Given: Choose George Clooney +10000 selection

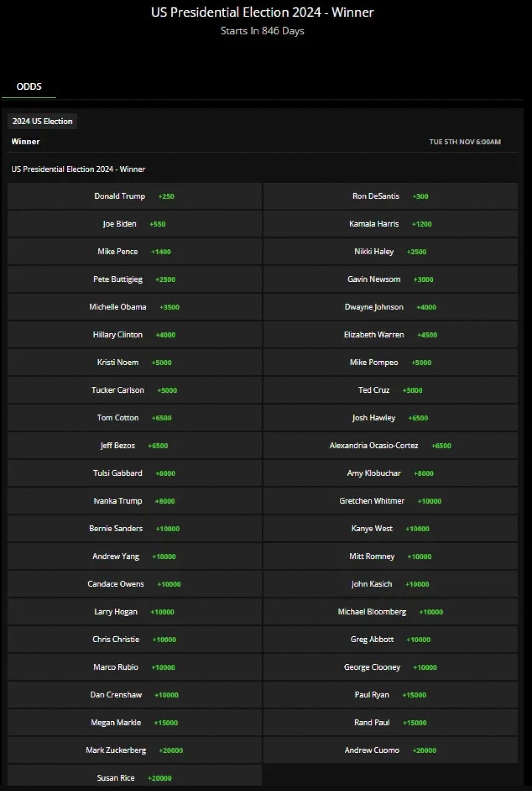Looking at the screenshot, I should coord(390,667).
